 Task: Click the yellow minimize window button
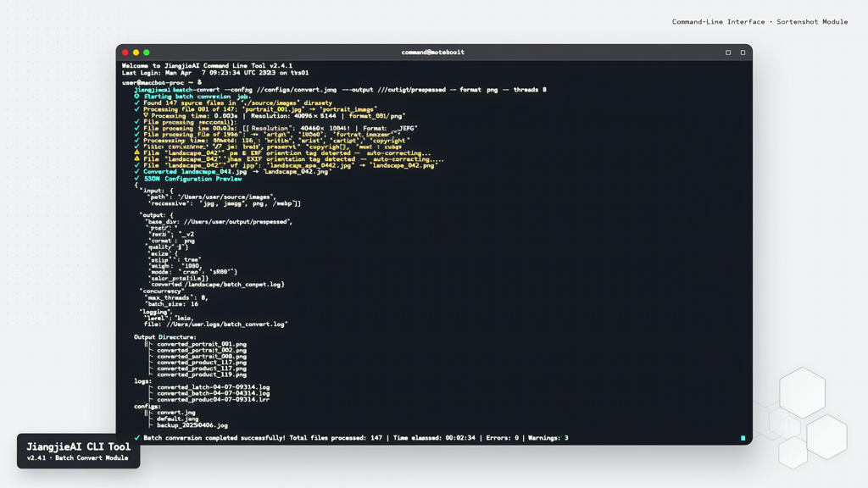coord(136,53)
